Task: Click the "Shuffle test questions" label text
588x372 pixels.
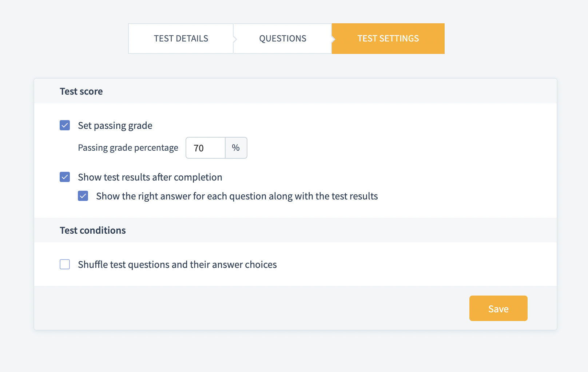Action: (x=177, y=265)
